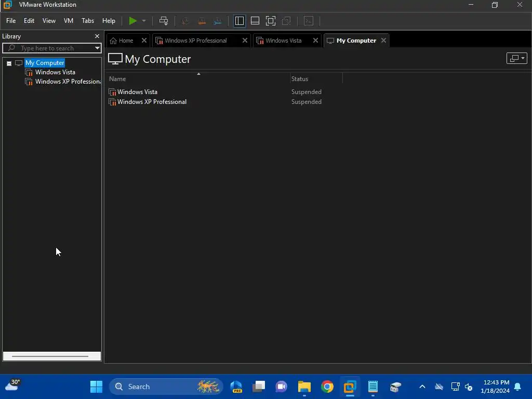The height and width of the screenshot is (399, 532).
Task: Click the console view toolbar icon
Action: pyautogui.click(x=309, y=21)
